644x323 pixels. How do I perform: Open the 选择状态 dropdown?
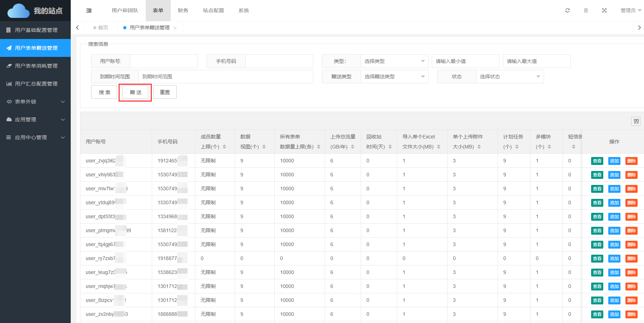(x=510, y=77)
